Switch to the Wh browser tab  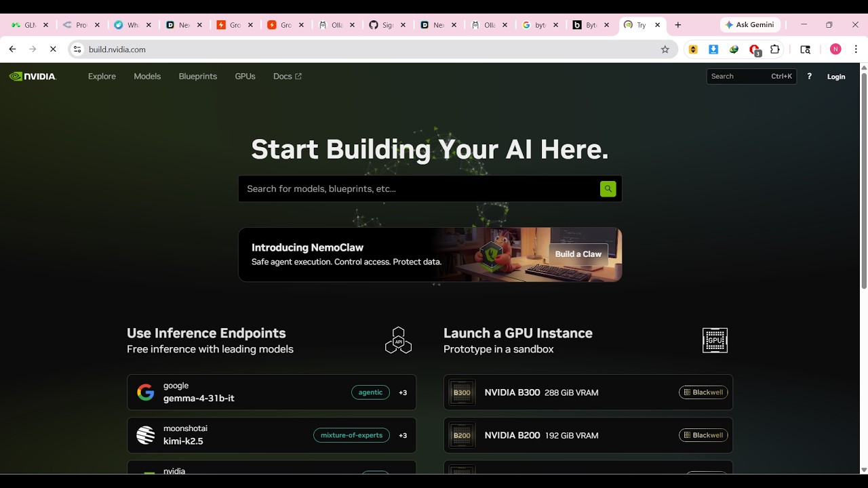tap(133, 25)
